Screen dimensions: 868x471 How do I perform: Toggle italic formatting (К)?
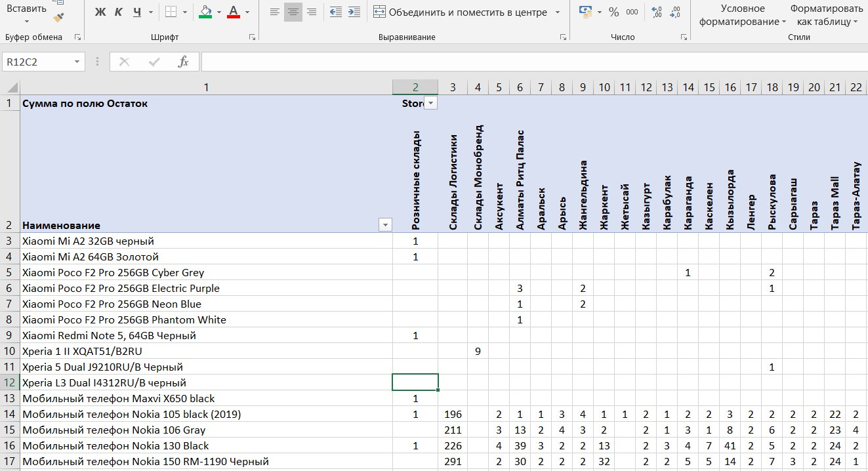(x=118, y=12)
